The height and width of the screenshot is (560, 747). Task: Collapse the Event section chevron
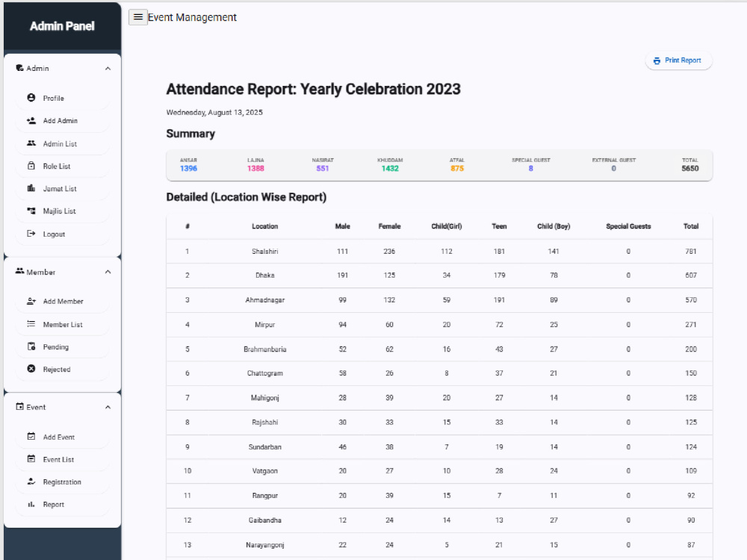click(108, 407)
